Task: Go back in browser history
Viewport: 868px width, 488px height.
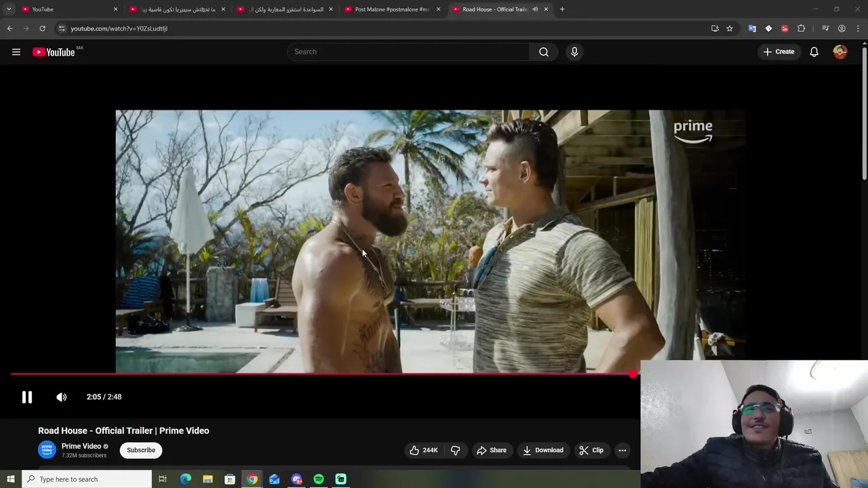Action: click(x=9, y=28)
